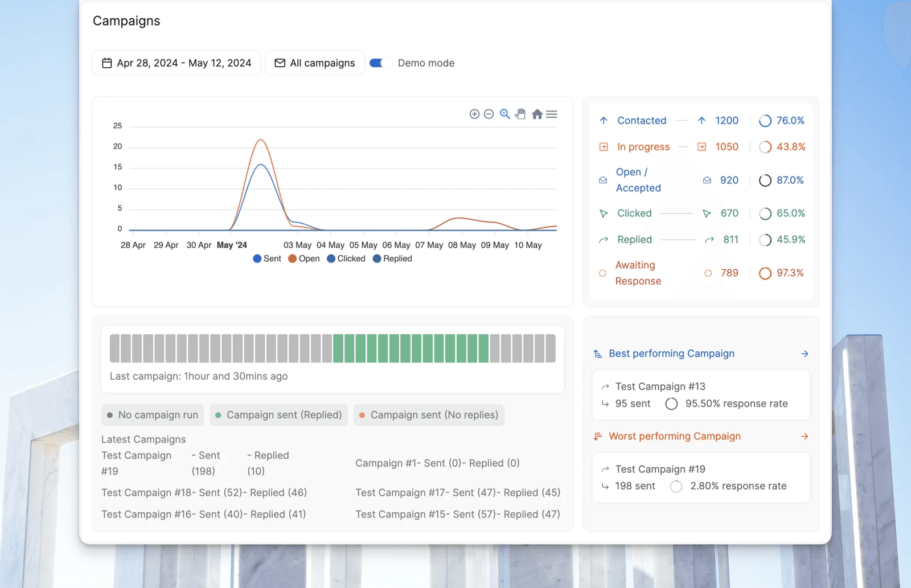Click the Contacted up-arrow icon
Image resolution: width=911 pixels, height=588 pixels.
coord(604,121)
